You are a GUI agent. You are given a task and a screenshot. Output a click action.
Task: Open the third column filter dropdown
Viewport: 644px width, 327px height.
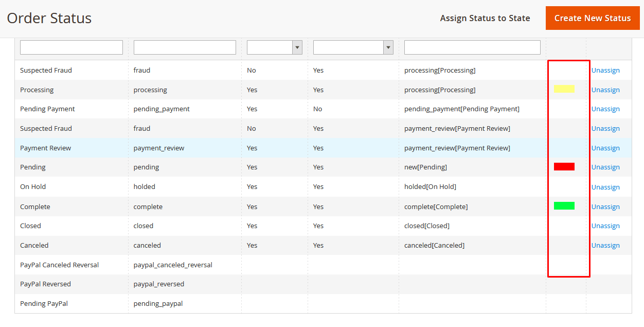click(x=297, y=47)
